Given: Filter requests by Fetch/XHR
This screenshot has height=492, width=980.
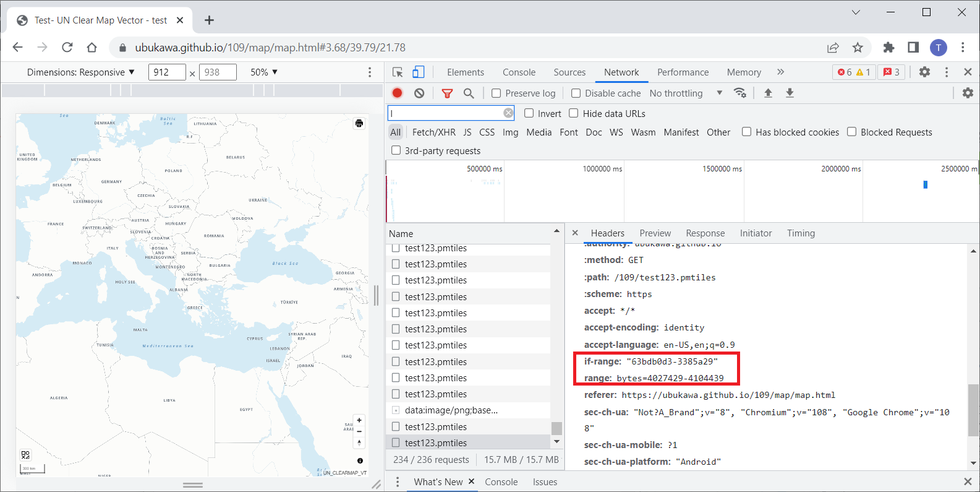Looking at the screenshot, I should point(434,132).
